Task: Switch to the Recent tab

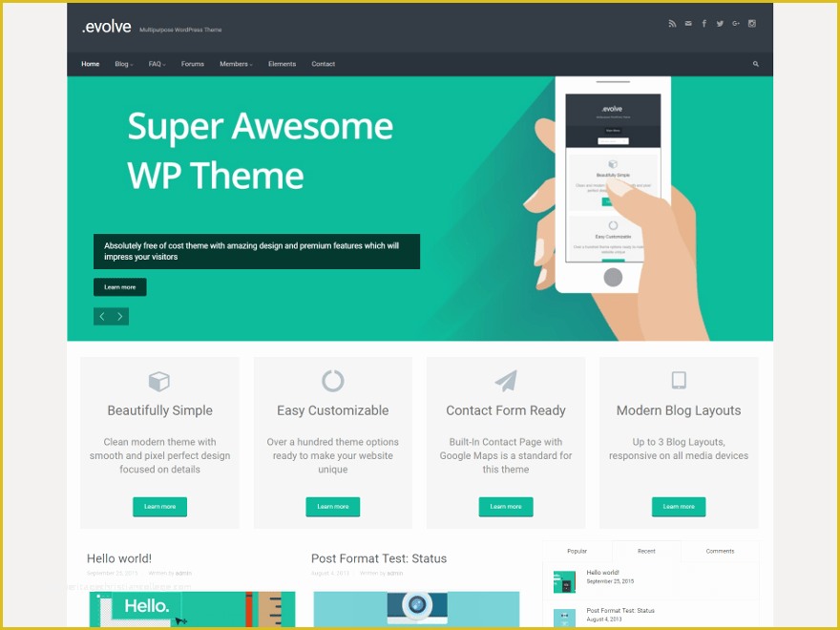Action: [646, 552]
